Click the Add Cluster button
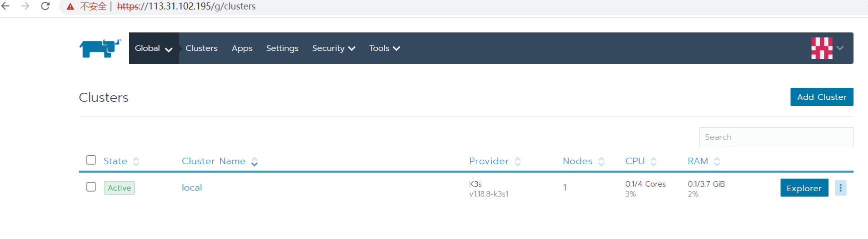The image size is (868, 239). tap(822, 97)
